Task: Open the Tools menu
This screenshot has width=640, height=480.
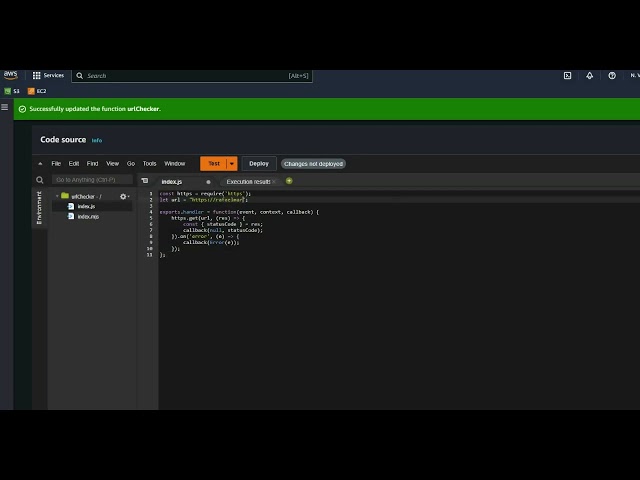Action: tap(149, 164)
